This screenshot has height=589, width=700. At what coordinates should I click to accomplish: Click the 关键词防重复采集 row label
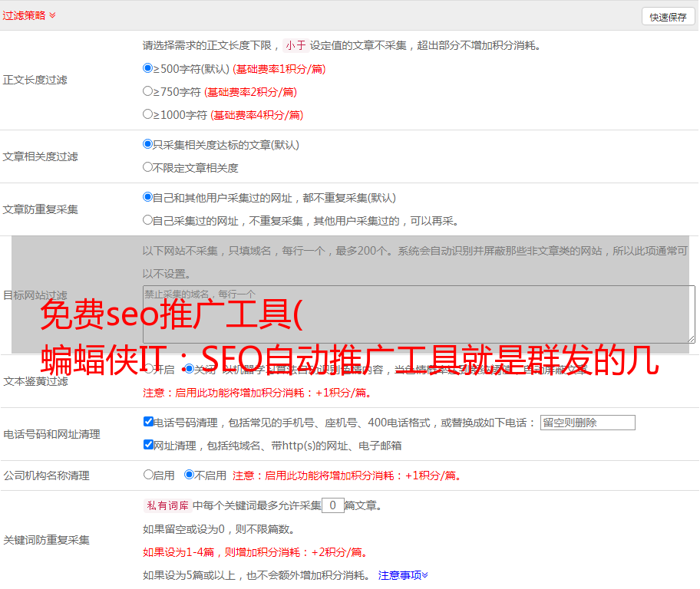click(x=46, y=540)
